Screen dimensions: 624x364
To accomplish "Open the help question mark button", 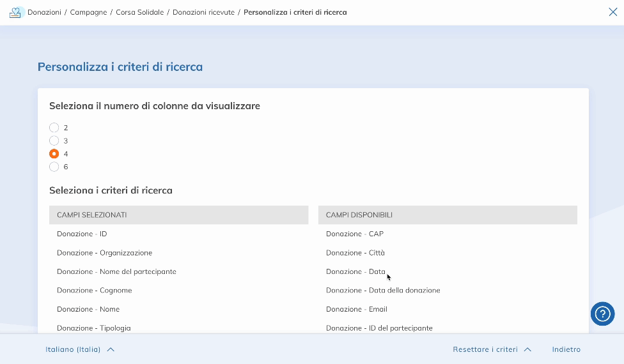I will 602,314.
